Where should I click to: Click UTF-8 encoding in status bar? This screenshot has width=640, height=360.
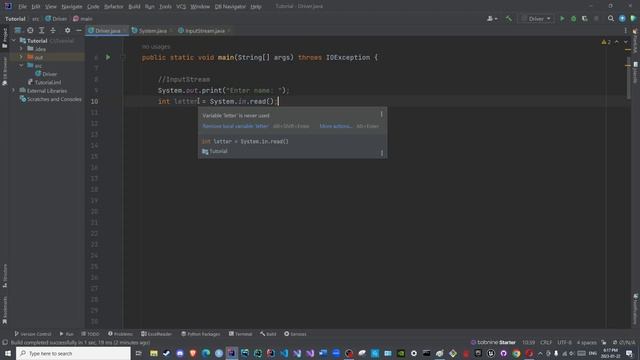[x=564, y=342]
